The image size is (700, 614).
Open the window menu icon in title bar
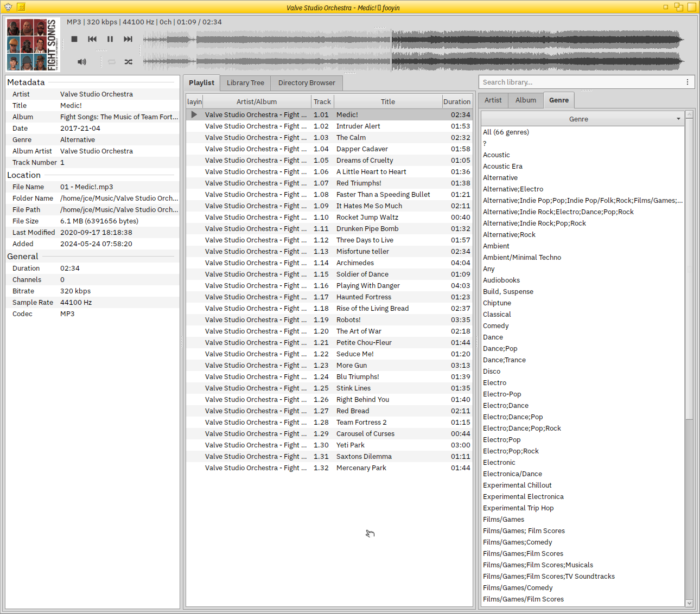(8, 7)
